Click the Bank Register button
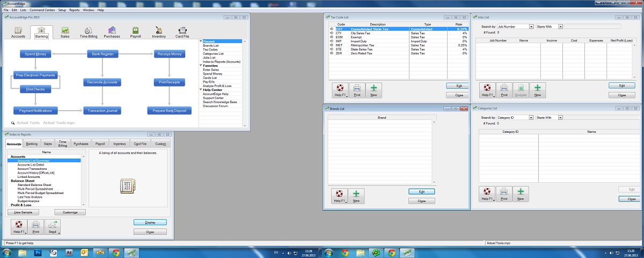 (103, 54)
